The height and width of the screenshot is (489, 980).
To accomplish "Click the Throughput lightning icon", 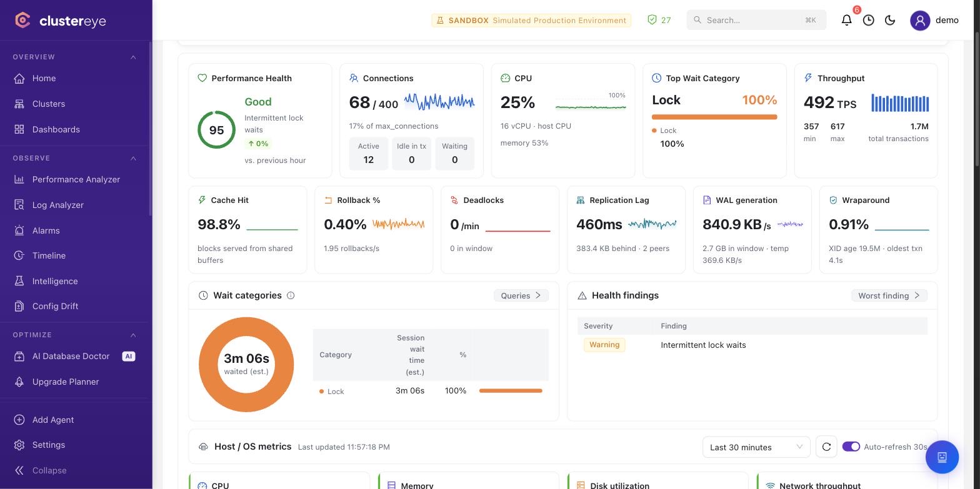I will 808,78.
